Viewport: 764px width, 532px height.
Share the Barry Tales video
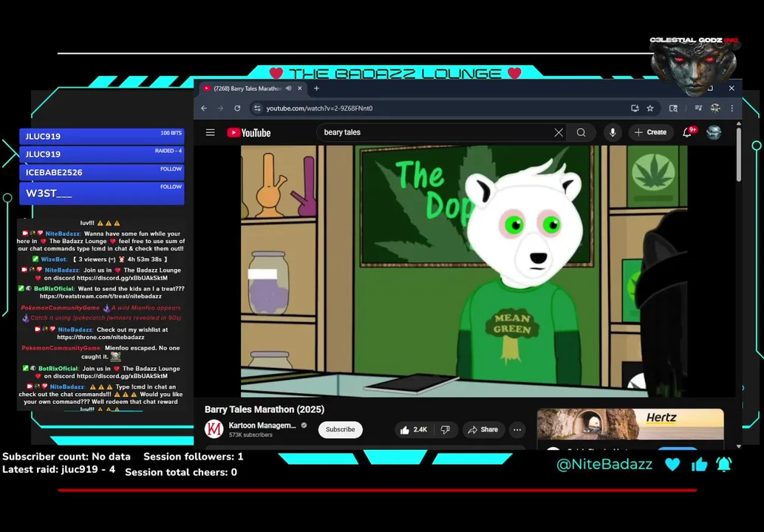483,430
